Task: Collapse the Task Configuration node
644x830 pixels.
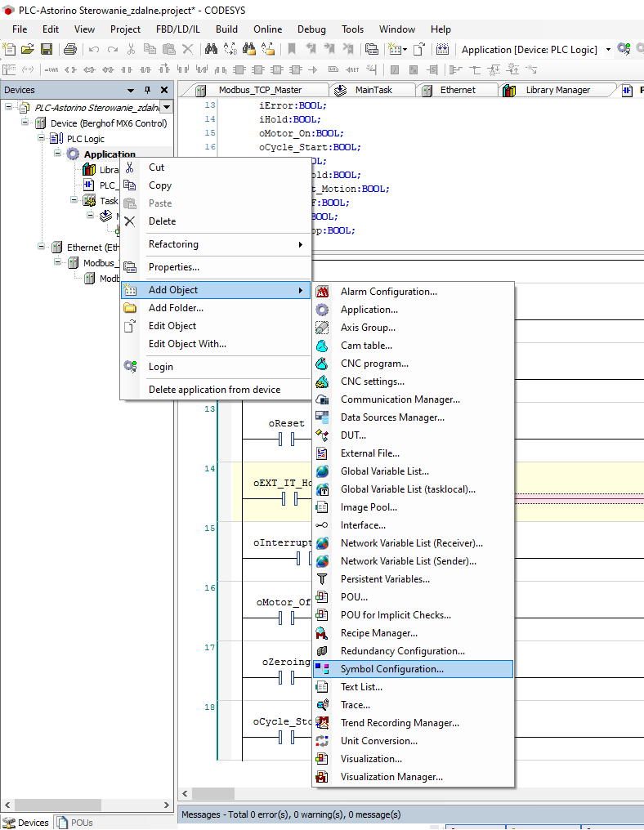Action: point(74,200)
